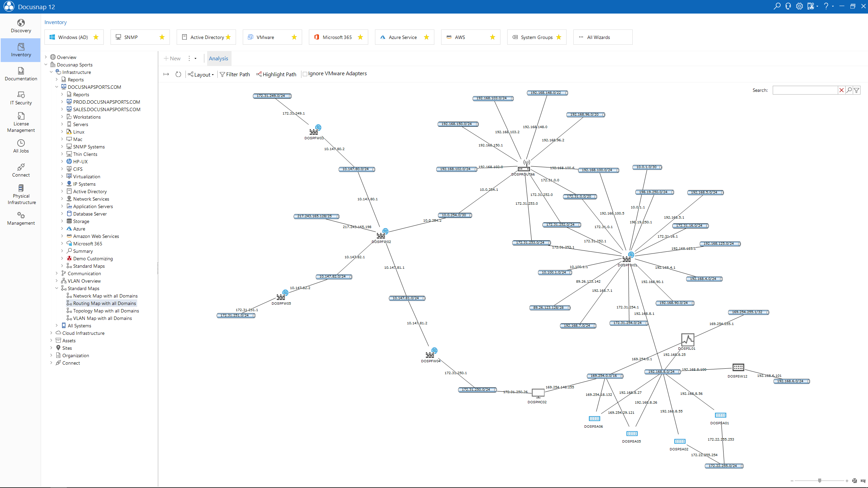Expand the Servers tree node
This screenshot has width=868, height=488.
pyautogui.click(x=62, y=124)
